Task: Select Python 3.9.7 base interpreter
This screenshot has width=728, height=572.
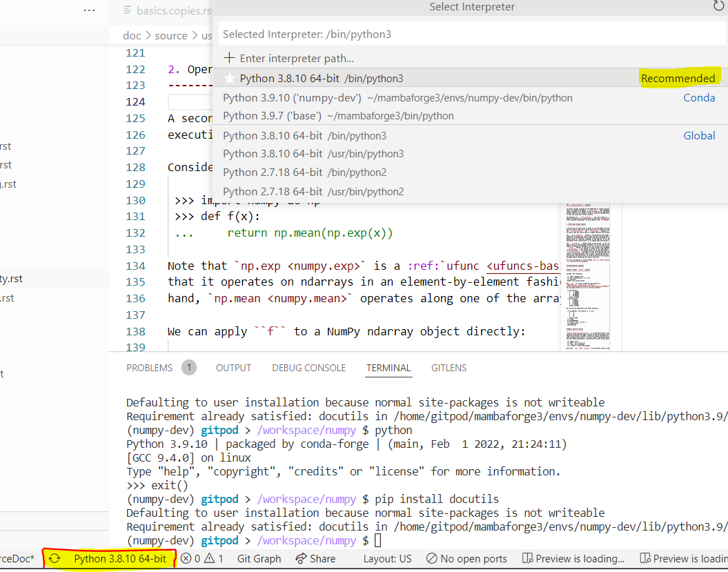Action: [471, 116]
